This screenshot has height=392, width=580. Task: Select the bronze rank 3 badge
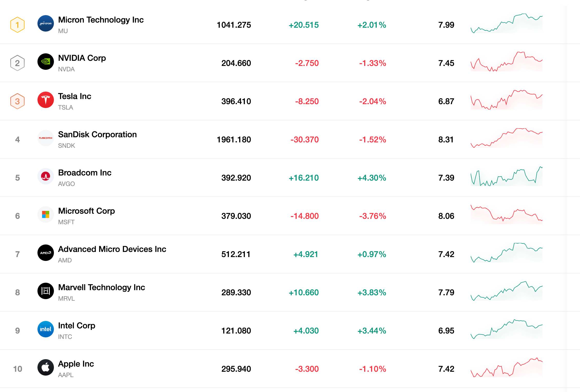click(x=17, y=101)
